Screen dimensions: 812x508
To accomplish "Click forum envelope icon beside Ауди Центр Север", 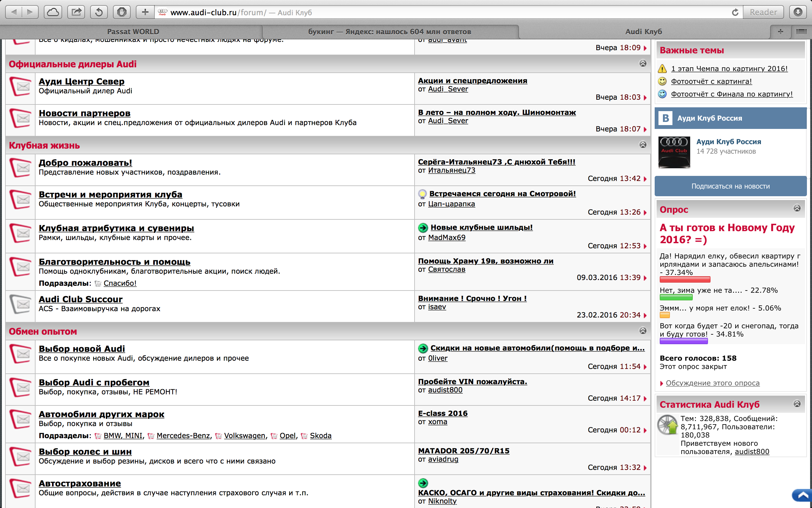I will 20,86.
